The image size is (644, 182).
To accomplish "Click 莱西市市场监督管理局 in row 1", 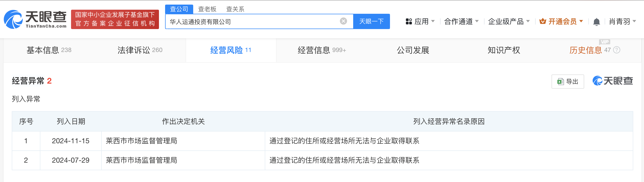I will pos(141,141).
